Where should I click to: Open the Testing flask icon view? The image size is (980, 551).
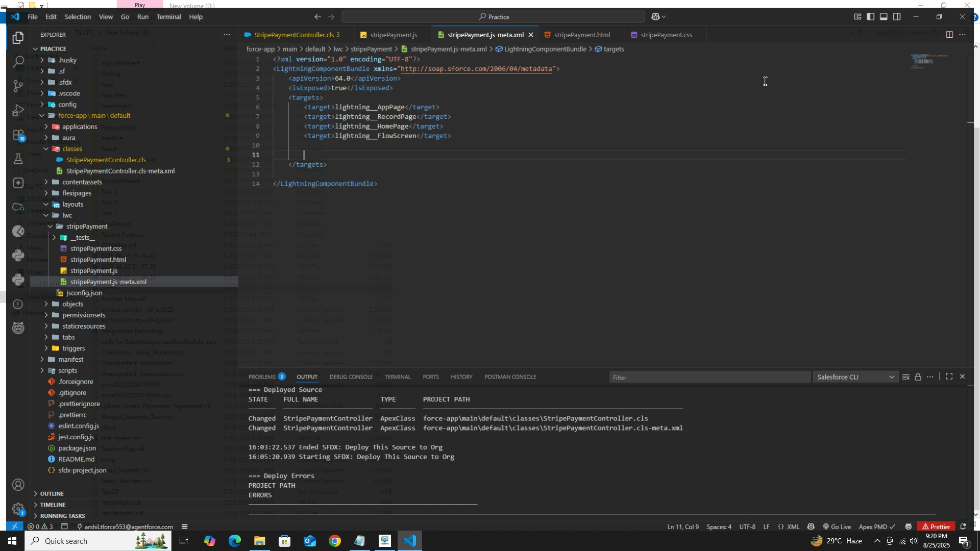point(18,159)
